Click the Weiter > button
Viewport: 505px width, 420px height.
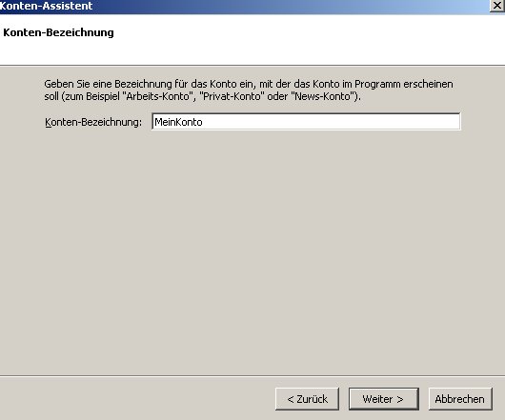coord(384,399)
